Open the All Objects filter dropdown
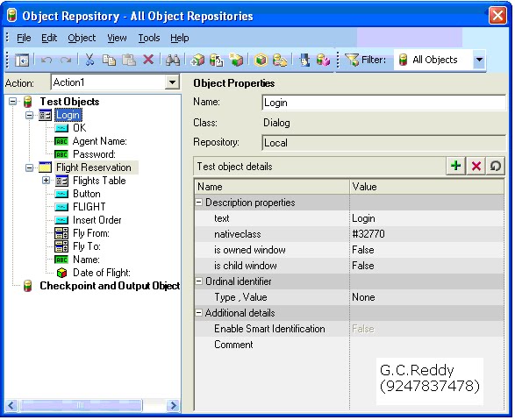 480,60
